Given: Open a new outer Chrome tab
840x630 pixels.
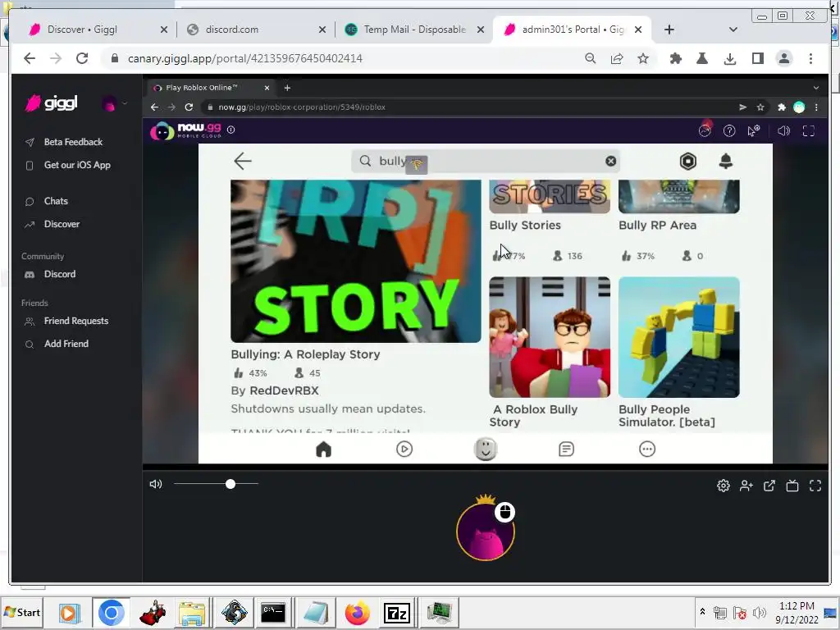Looking at the screenshot, I should [x=669, y=30].
